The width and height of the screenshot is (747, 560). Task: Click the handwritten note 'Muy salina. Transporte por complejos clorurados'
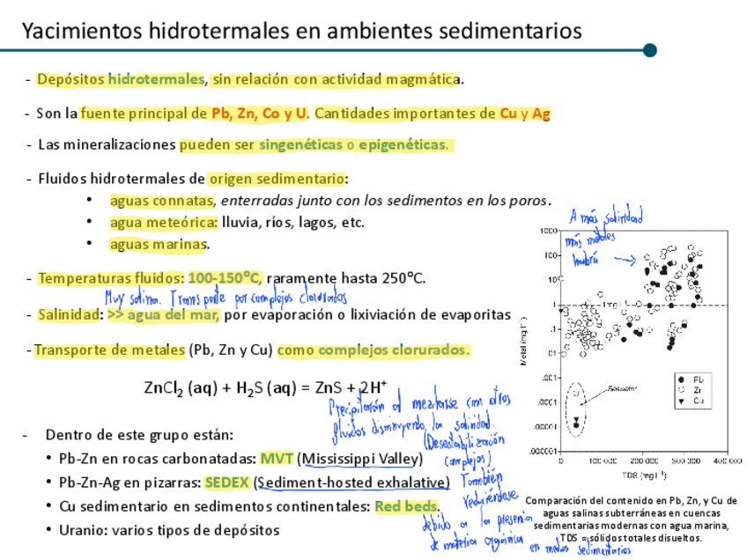(x=226, y=298)
